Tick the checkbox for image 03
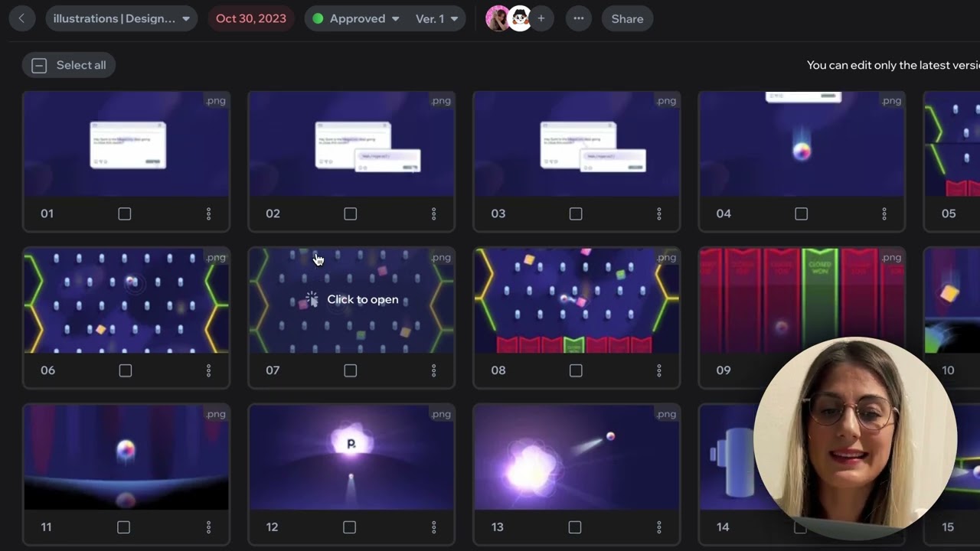 [x=576, y=214]
